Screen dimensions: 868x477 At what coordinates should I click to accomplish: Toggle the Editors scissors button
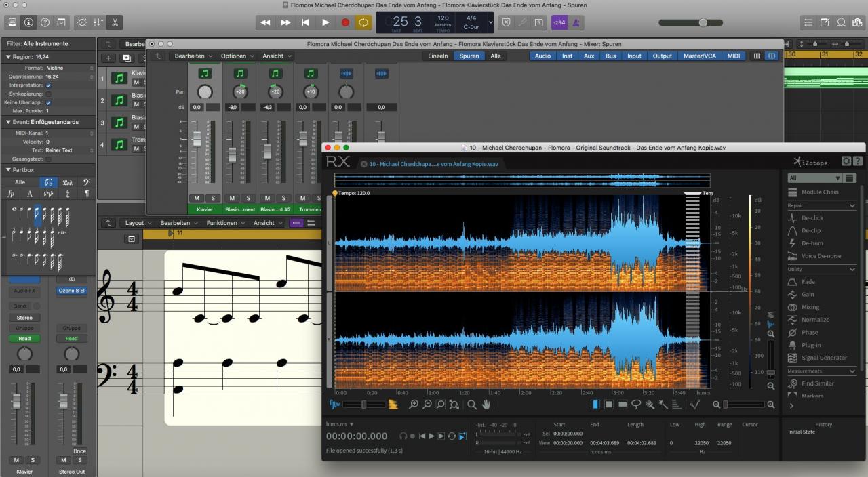pos(115,22)
